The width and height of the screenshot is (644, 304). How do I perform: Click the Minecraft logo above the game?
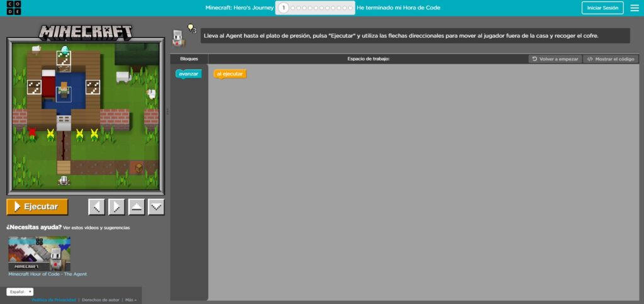[86, 31]
